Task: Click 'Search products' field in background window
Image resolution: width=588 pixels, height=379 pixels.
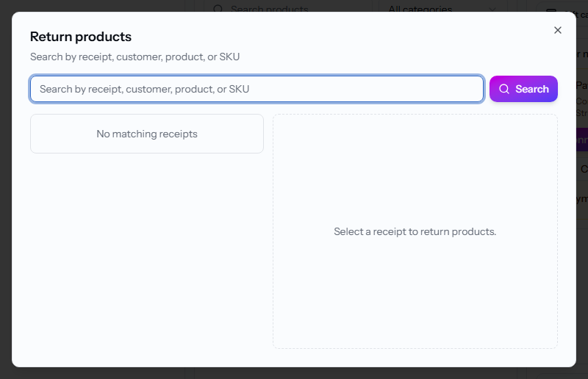Action: (289, 7)
